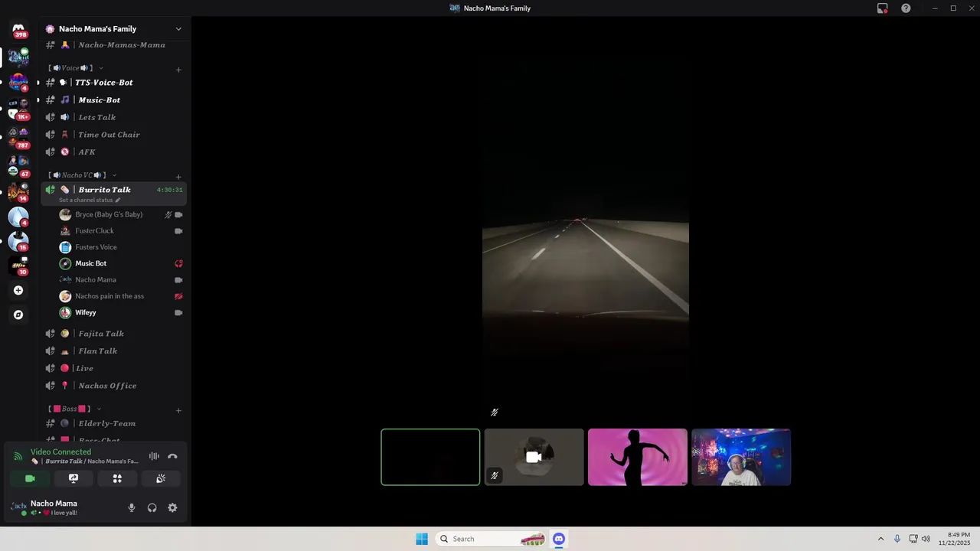The width and height of the screenshot is (980, 551).
Task: Click crossed-out camera icon beside Nachos pain in the ass
Action: coord(178,296)
